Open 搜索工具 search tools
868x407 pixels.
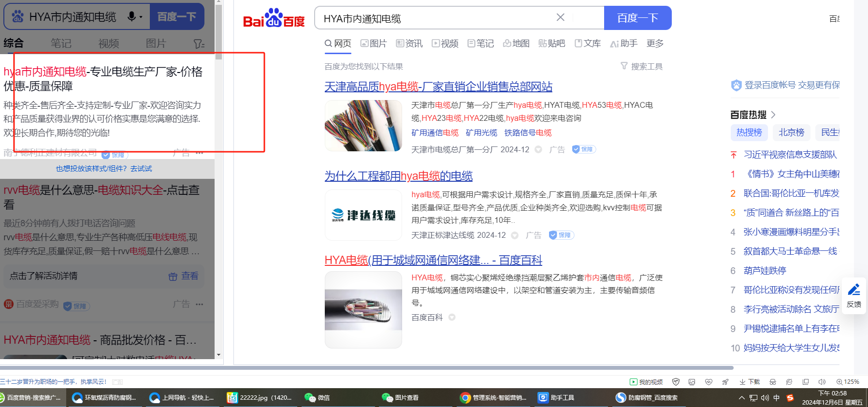[642, 66]
